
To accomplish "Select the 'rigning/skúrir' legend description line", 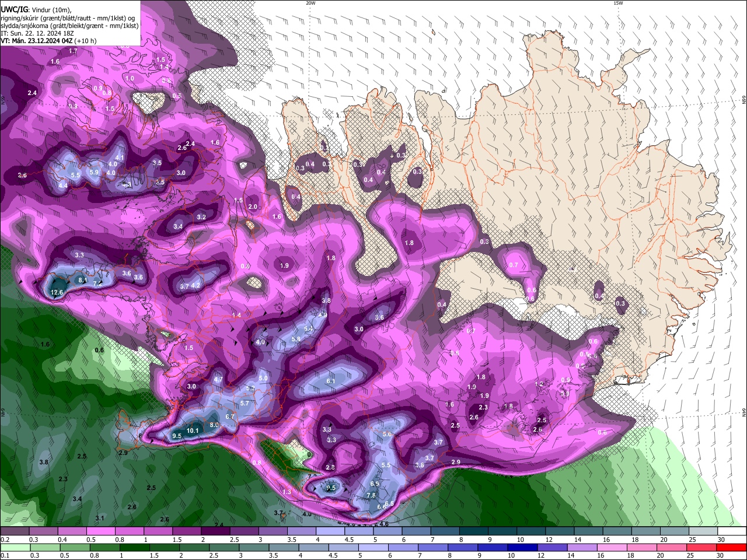I will pos(69,18).
